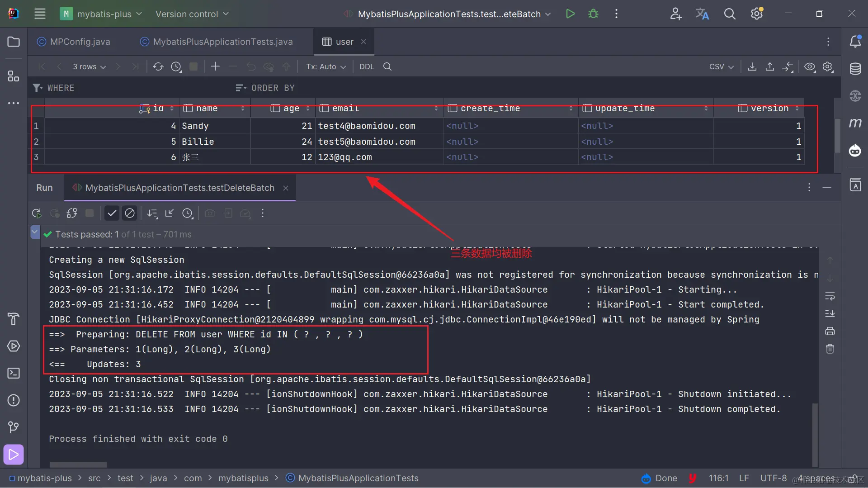Open the Git tool window
The height and width of the screenshot is (488, 868).
click(14, 427)
